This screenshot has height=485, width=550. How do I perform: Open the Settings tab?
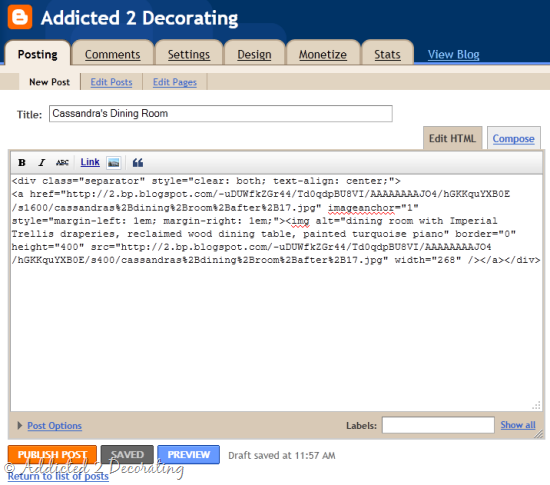click(x=189, y=54)
